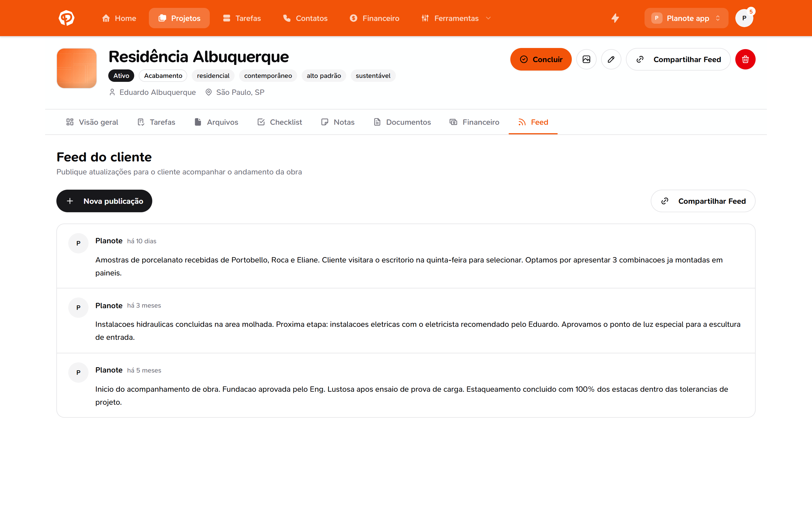Open the user avatar with notification badge
Viewport: 812px width, 508px height.
(x=744, y=18)
